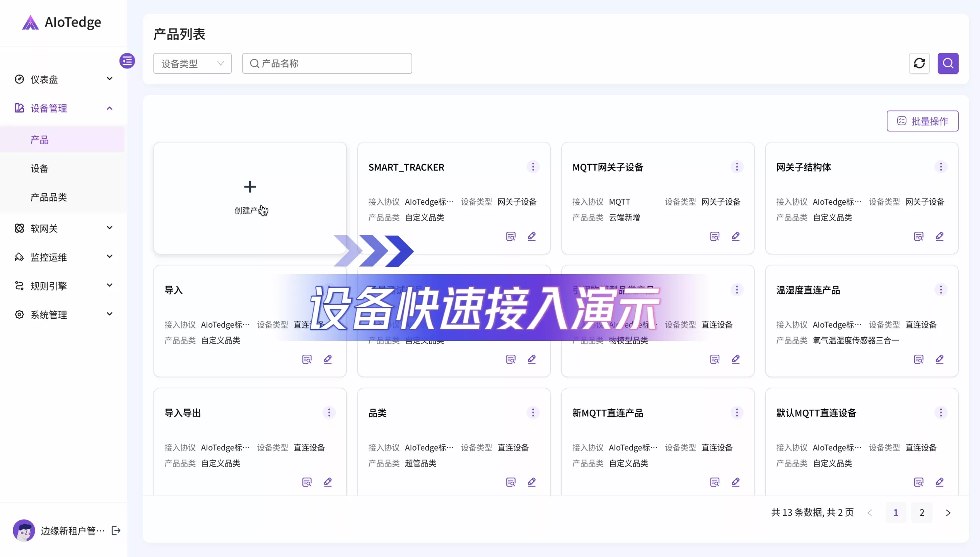Open 产品品类 sidebar submenu item

coord(49,197)
